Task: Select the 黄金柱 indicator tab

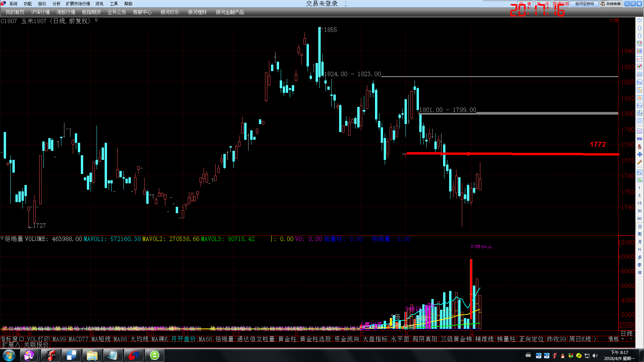Action: pyautogui.click(x=287, y=339)
